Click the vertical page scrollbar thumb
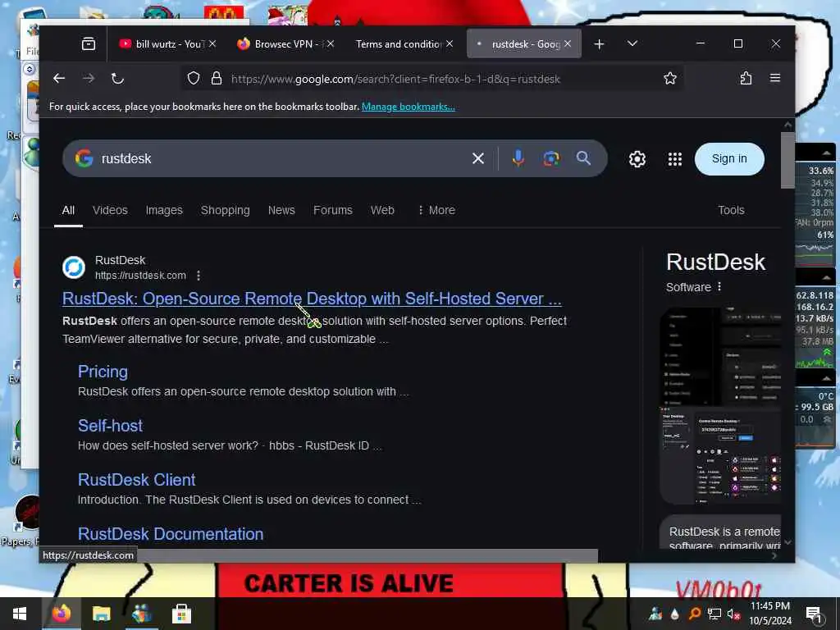Screen dimensions: 840x630 [x=787, y=160]
